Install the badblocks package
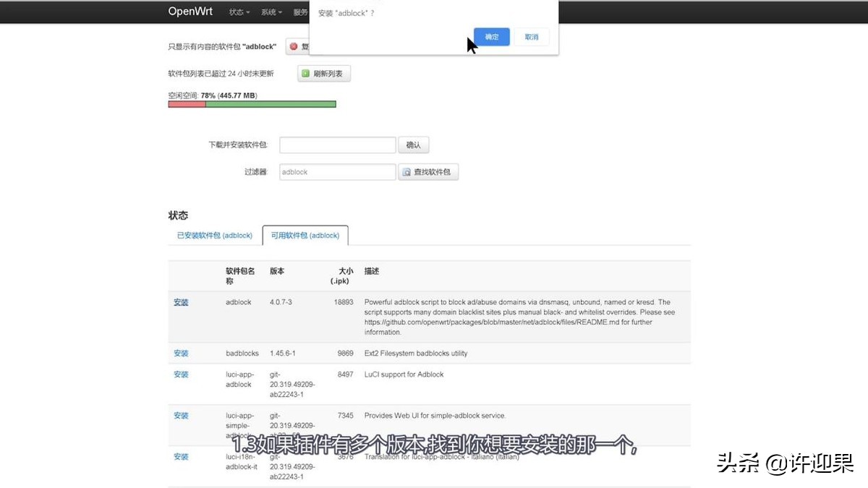Viewport: 868px width, 488px height. point(180,353)
